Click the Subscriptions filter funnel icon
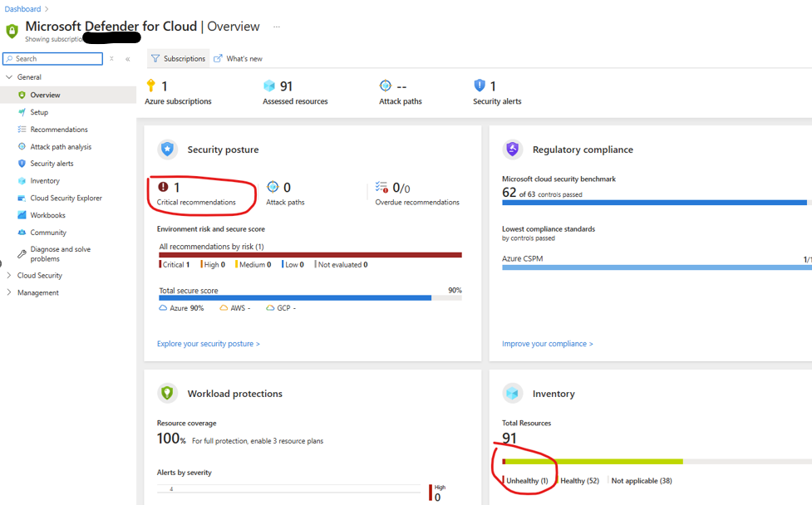812x505 pixels. 155,58
